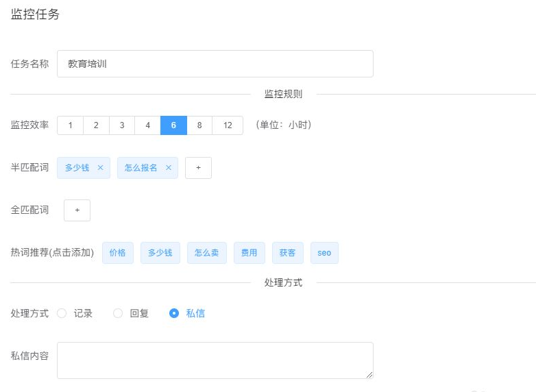
Task: Select the 记录 radio option
Action: coord(62,313)
